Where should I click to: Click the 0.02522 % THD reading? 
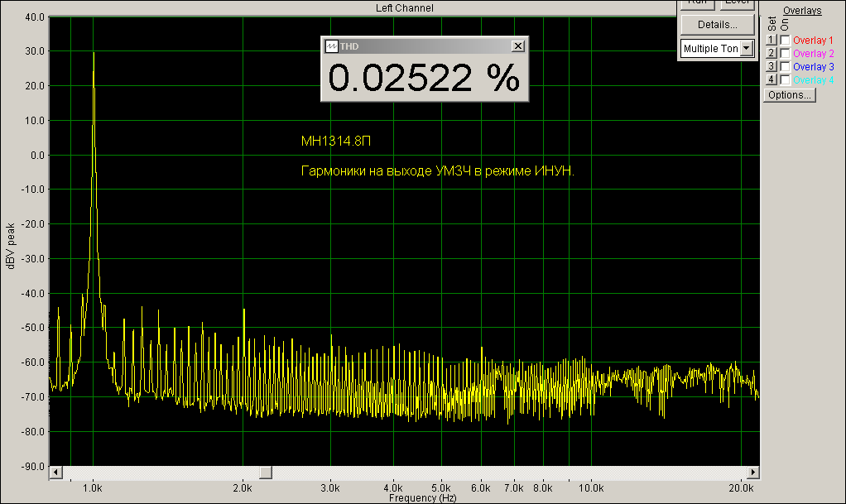tap(424, 78)
